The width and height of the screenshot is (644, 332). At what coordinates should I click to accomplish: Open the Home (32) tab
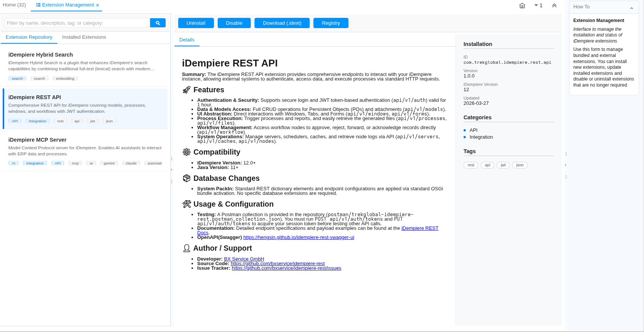14,5
